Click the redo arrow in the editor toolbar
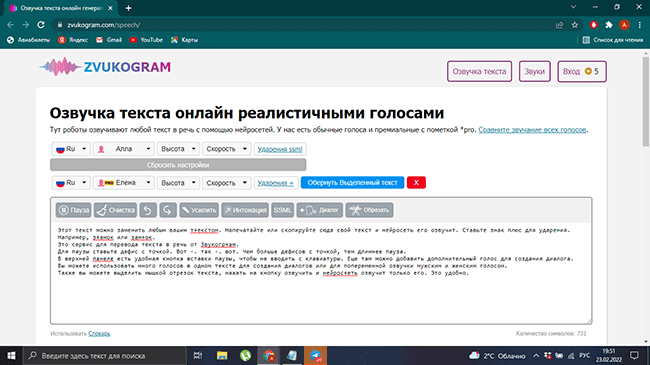Viewport: 650px width, 365px height. click(168, 210)
